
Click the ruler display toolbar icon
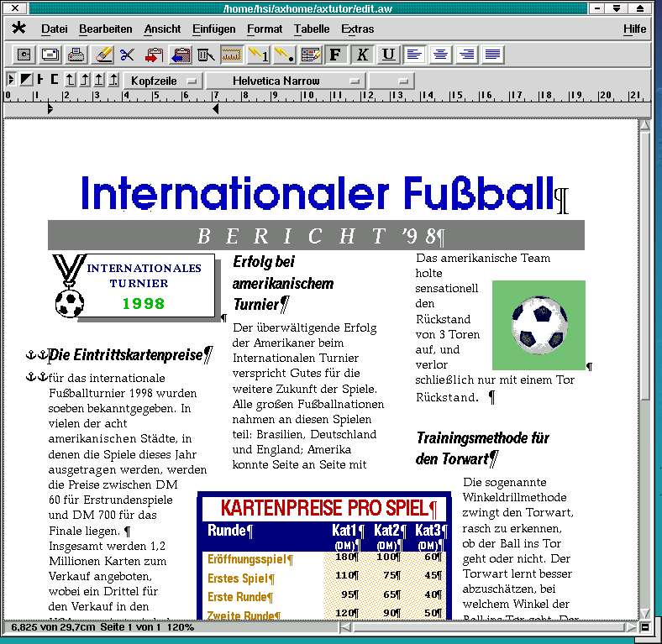pos(232,55)
